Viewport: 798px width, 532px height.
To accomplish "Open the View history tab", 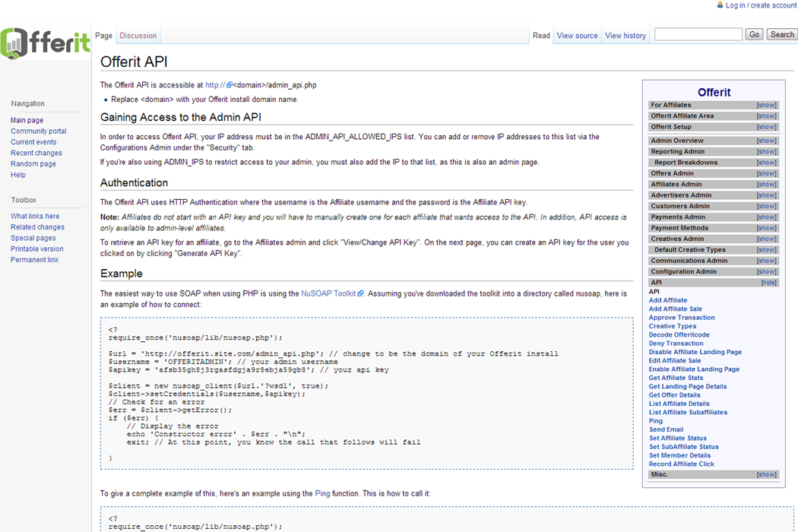I will tap(625, 36).
